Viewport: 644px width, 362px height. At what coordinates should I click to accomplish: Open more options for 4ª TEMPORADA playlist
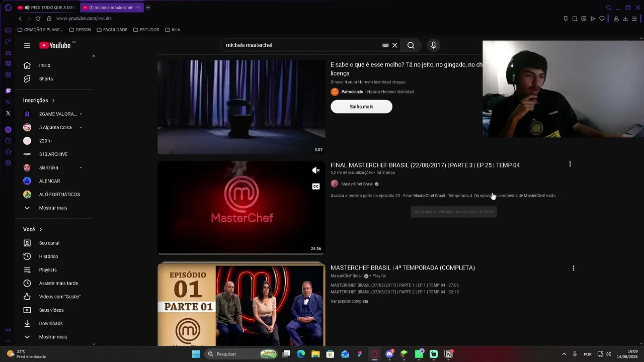[x=574, y=268]
